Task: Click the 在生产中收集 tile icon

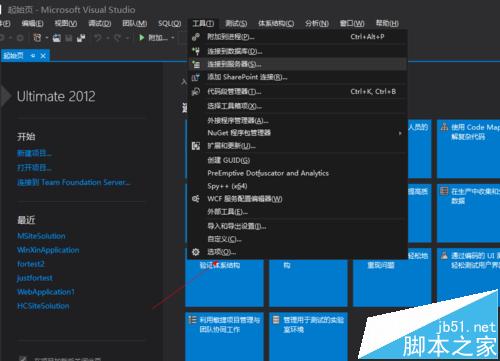Action: click(444, 191)
